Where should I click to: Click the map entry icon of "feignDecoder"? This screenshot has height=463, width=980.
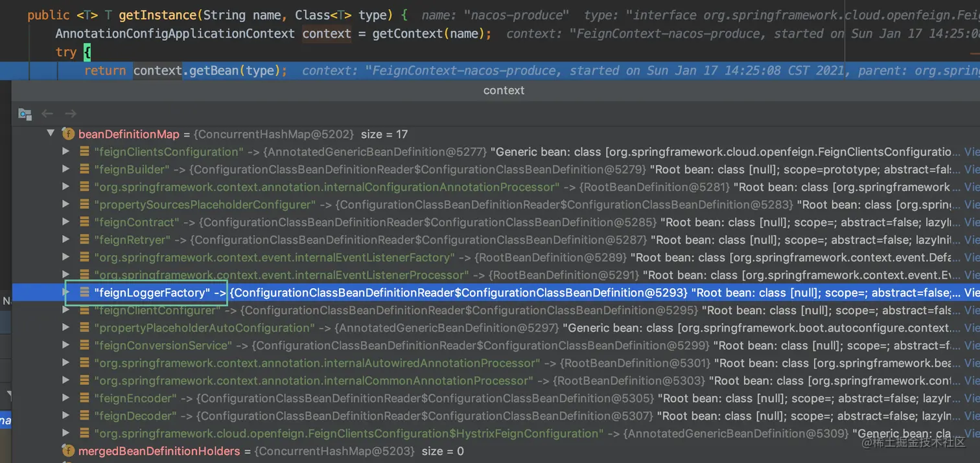(x=84, y=416)
